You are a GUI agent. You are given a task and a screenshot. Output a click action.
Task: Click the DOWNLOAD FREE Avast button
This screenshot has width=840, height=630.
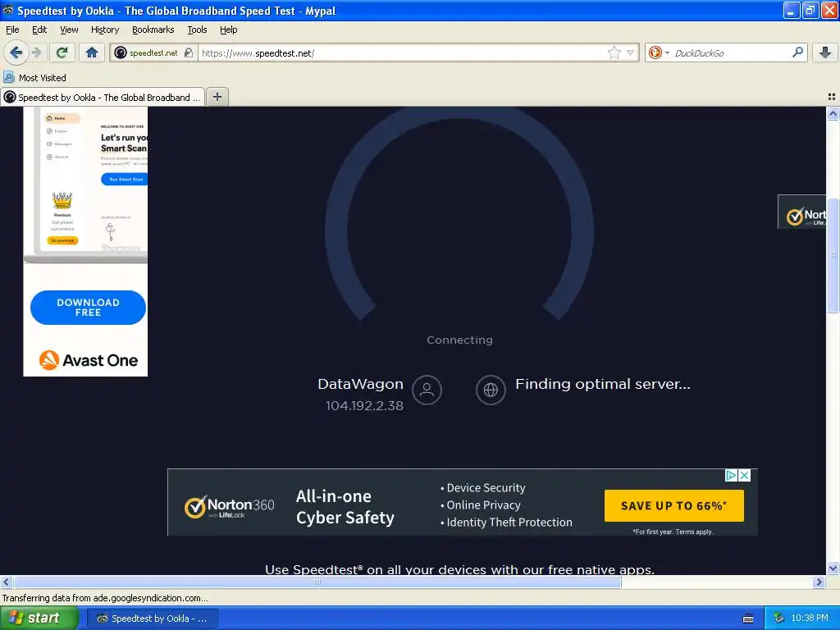(x=88, y=308)
